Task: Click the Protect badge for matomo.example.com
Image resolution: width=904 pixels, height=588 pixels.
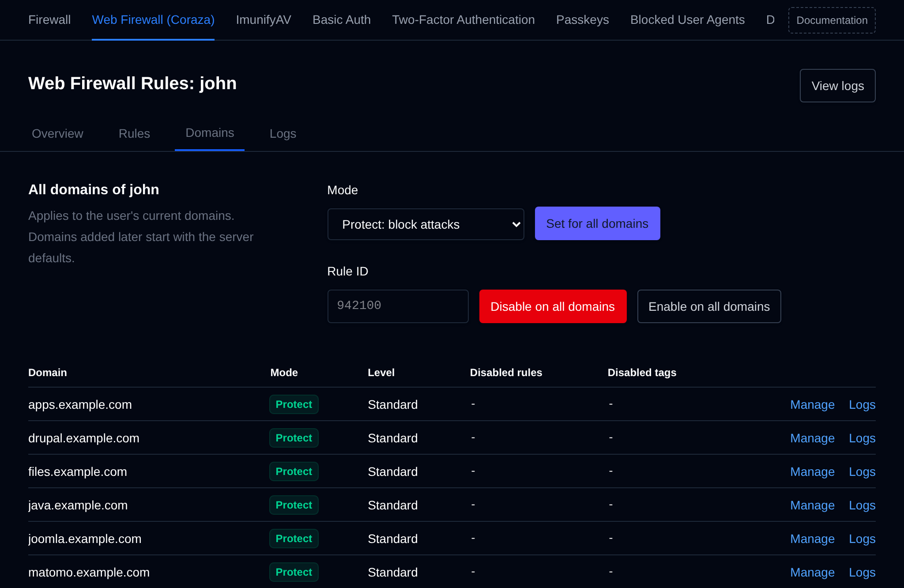Action: tap(294, 572)
